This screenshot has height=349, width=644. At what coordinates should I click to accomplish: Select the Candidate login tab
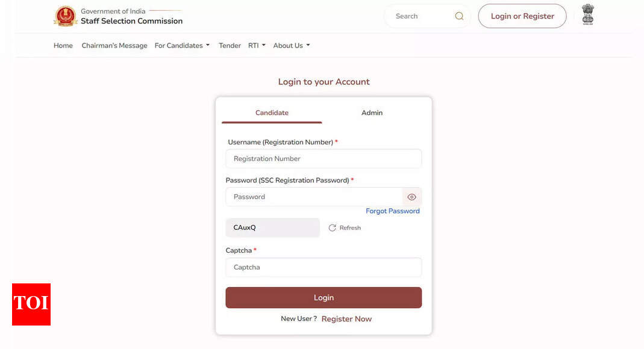pyautogui.click(x=272, y=113)
